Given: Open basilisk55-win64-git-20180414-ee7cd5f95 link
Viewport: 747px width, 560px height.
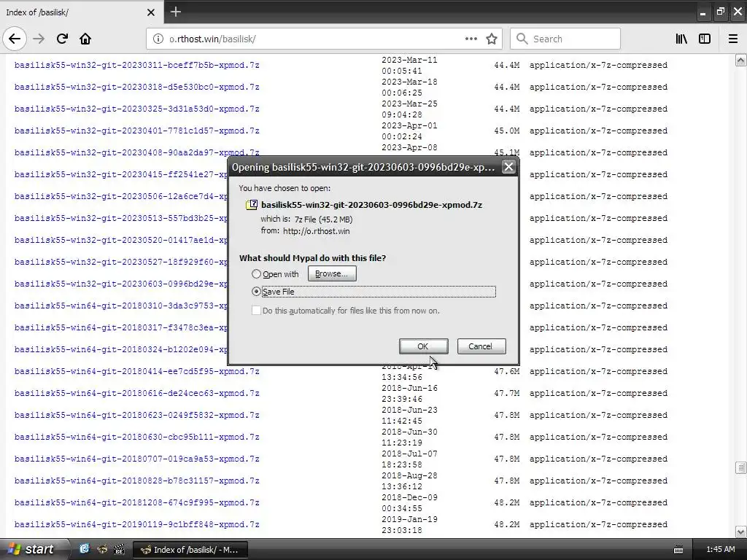Looking at the screenshot, I should click(x=136, y=372).
